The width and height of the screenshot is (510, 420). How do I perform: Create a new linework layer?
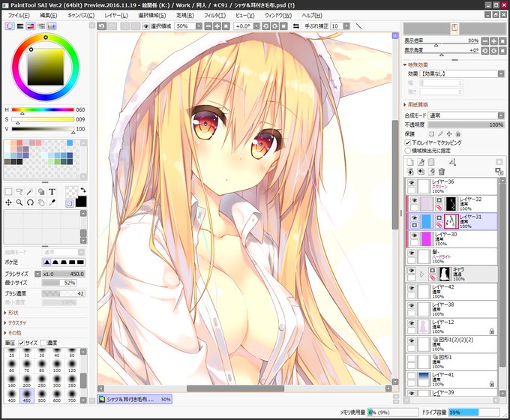click(x=421, y=162)
